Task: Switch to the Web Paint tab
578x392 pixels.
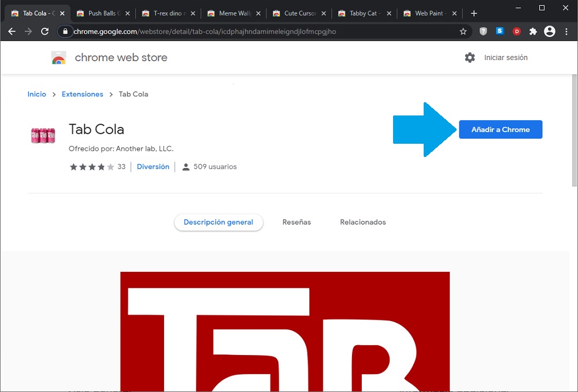Action: [428, 13]
